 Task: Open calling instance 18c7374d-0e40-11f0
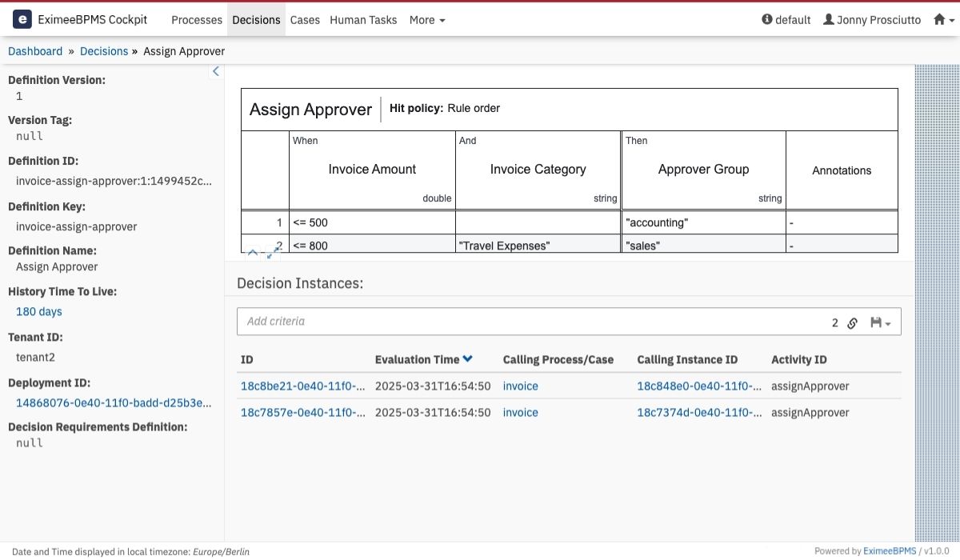pyautogui.click(x=699, y=412)
